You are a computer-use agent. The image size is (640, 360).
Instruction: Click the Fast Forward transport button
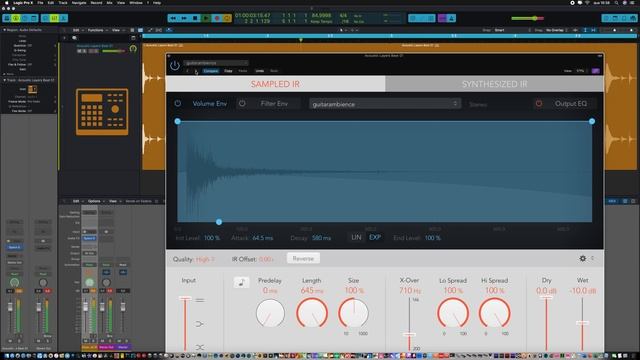click(184, 18)
